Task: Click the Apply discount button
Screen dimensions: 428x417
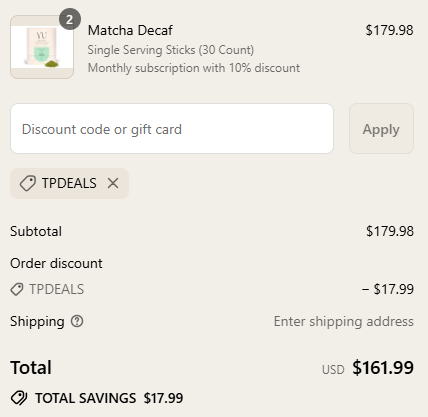Action: click(x=381, y=129)
